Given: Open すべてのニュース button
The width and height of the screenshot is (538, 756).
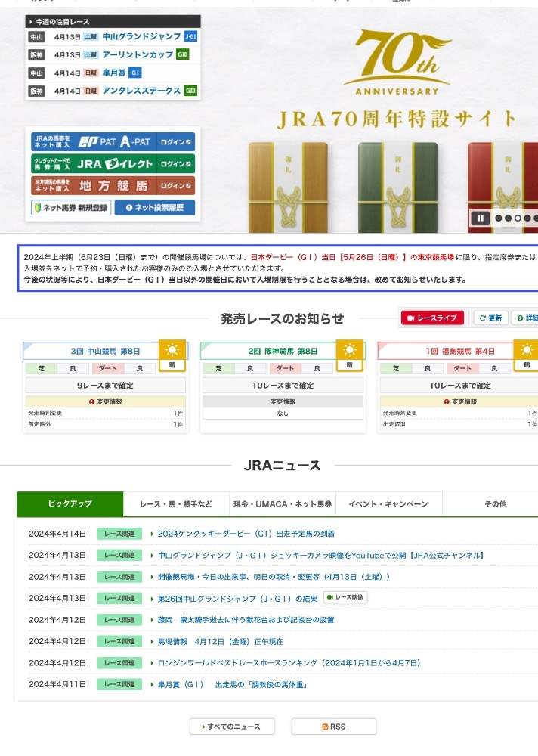Looking at the screenshot, I should point(233,726).
